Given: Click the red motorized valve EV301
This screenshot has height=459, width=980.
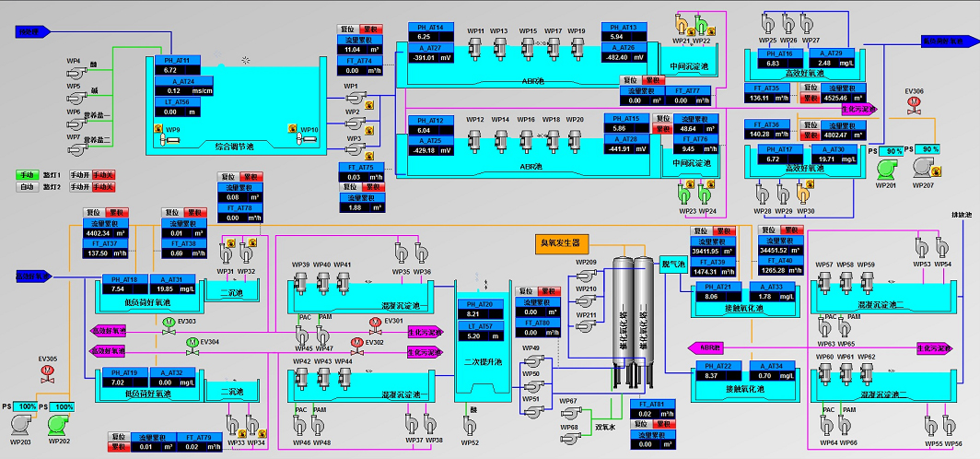Looking at the screenshot, I should (x=376, y=325).
